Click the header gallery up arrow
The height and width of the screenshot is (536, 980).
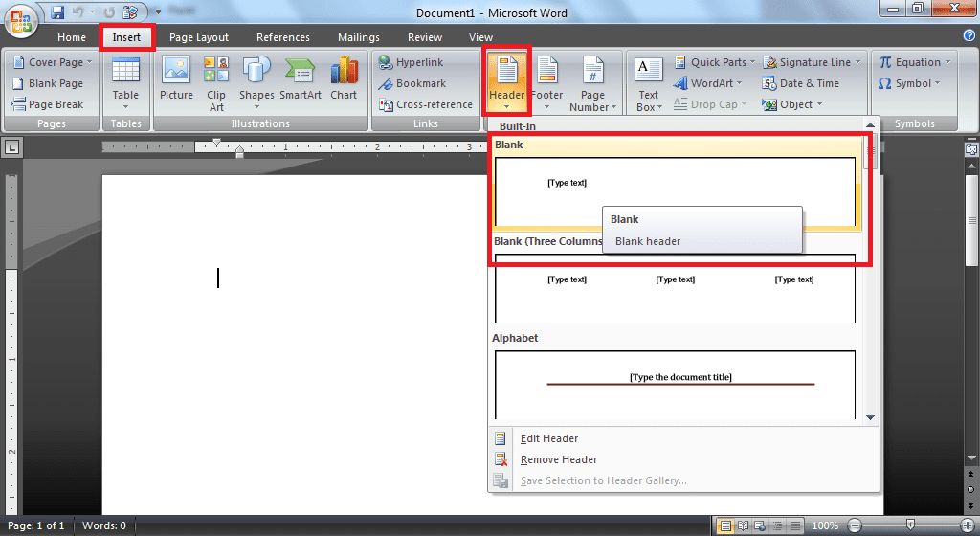870,125
